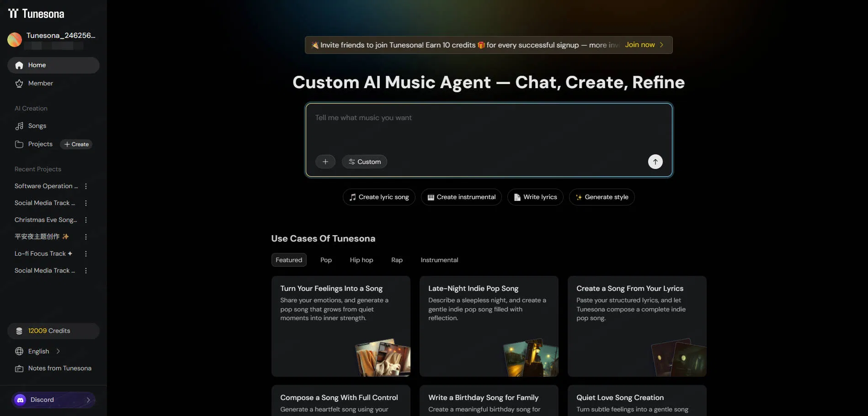Open Custom settings in the prompt box
The width and height of the screenshot is (868, 416).
364,161
